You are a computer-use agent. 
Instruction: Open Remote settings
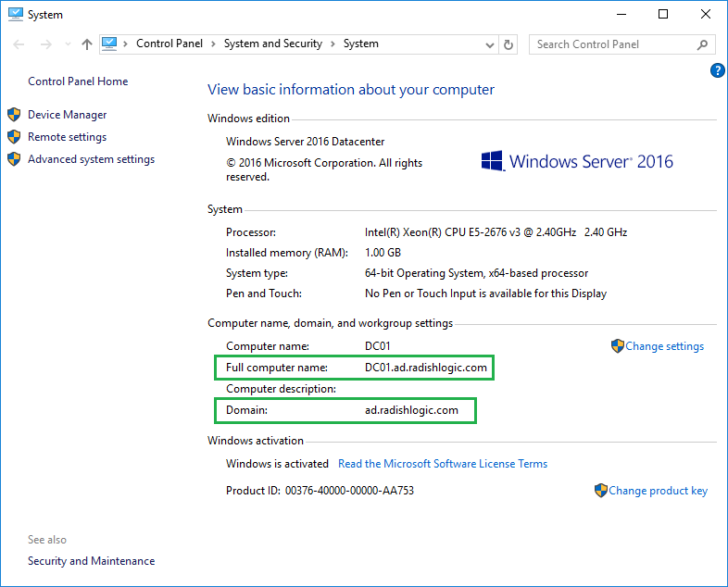click(67, 137)
